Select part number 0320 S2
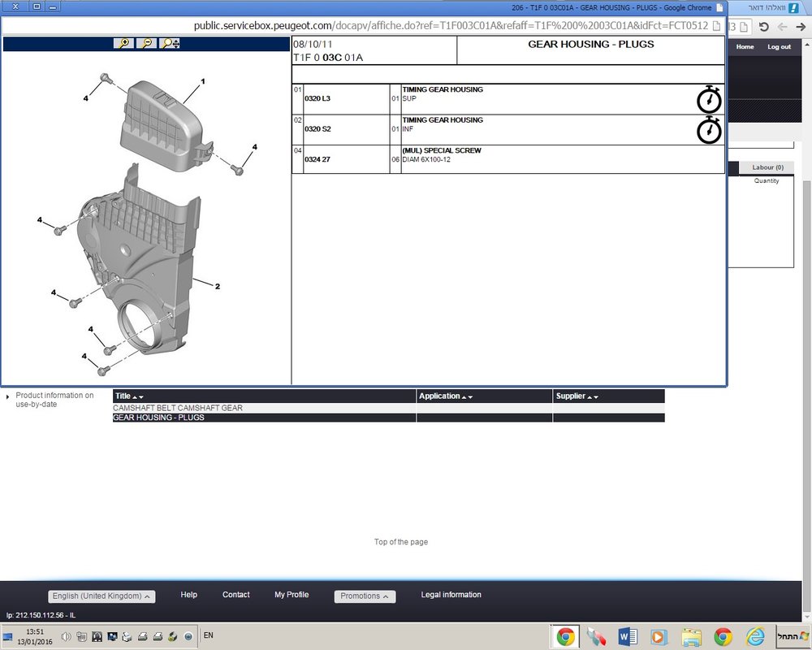The image size is (812, 650). [x=317, y=128]
